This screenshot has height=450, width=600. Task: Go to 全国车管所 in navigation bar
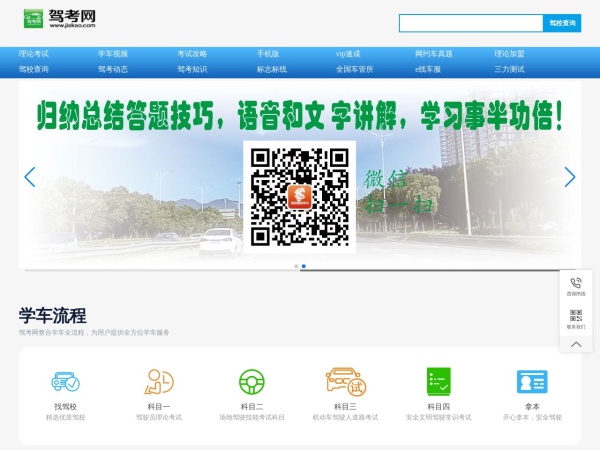click(x=355, y=69)
